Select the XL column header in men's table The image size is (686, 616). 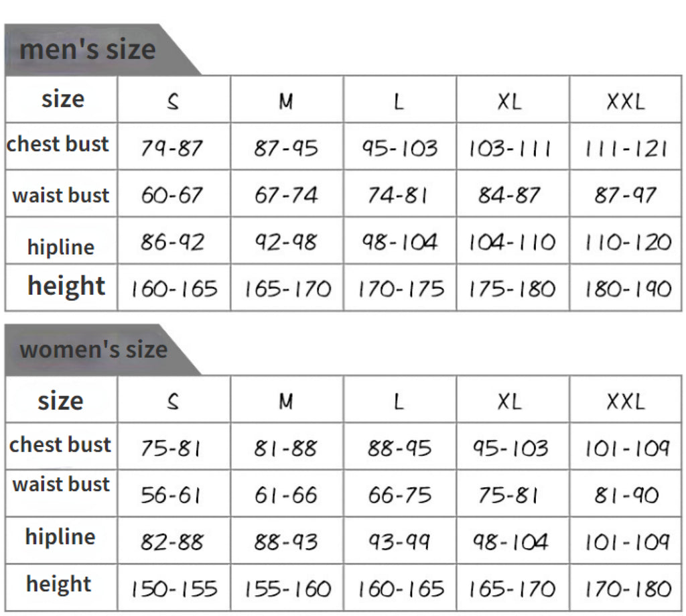click(x=512, y=101)
